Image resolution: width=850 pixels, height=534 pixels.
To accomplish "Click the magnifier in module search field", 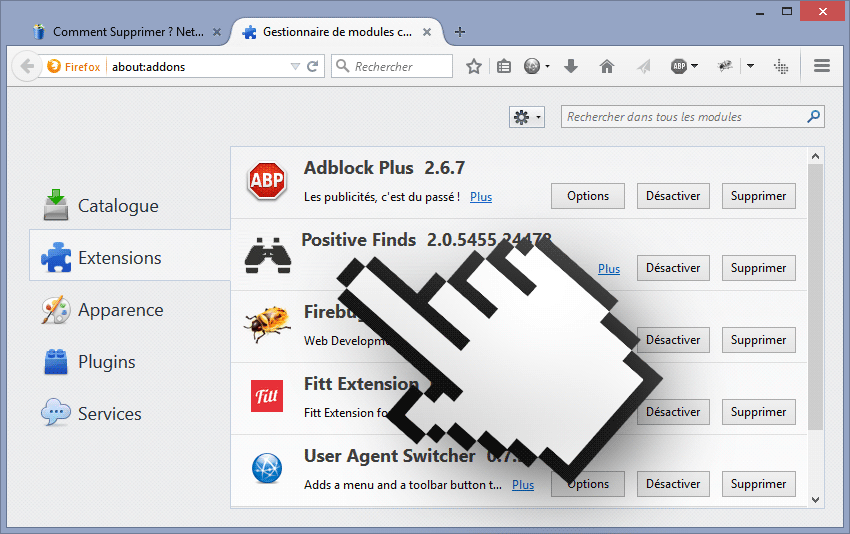I will 813,117.
